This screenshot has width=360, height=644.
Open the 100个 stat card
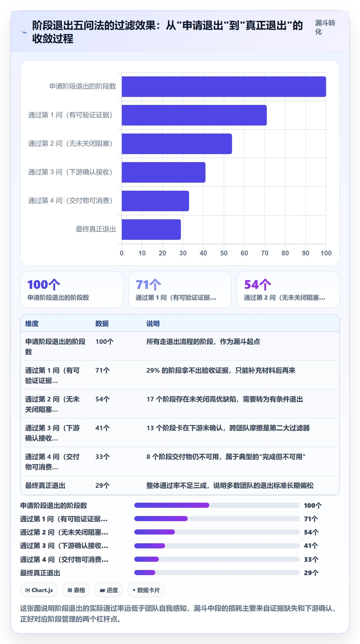(72, 289)
